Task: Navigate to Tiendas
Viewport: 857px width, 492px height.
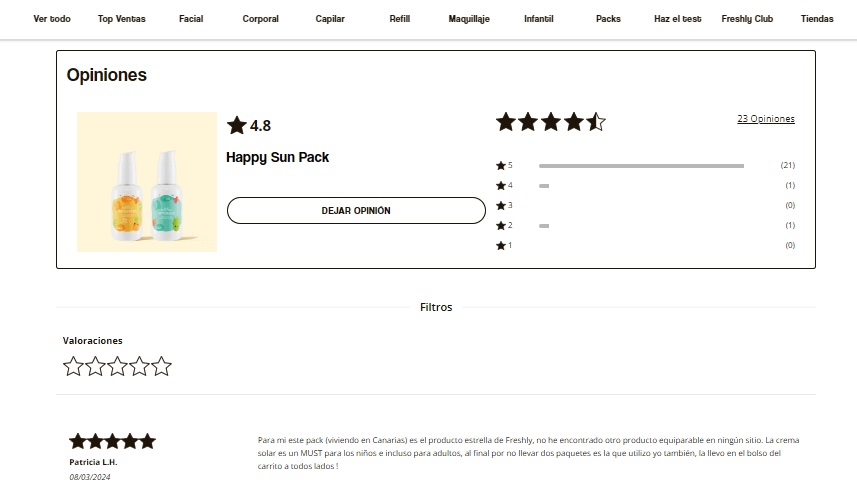Action: 817,19
